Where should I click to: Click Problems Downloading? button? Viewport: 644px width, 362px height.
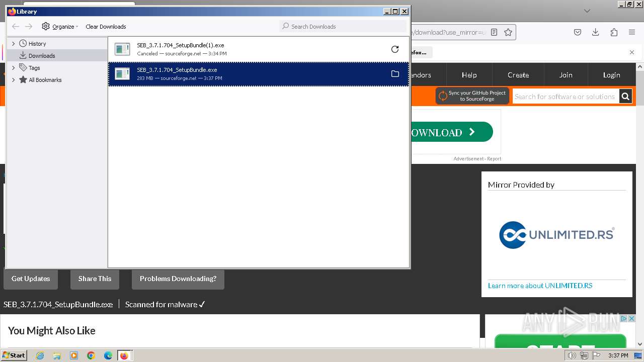click(x=178, y=279)
